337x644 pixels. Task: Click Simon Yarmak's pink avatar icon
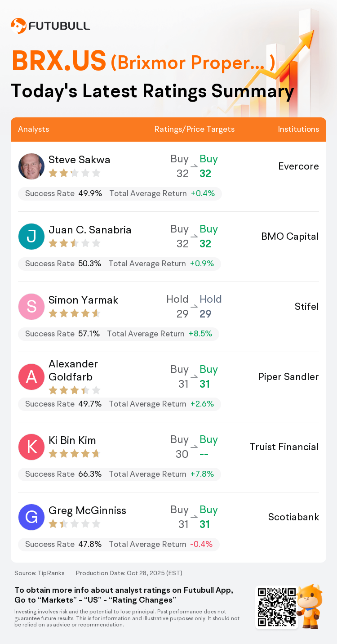coord(31,307)
